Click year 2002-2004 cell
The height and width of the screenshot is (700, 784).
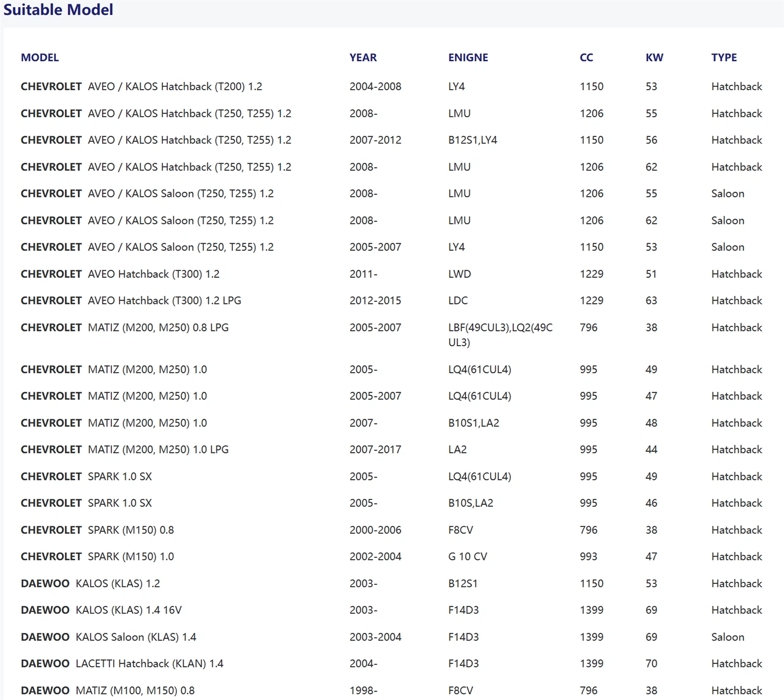375,556
